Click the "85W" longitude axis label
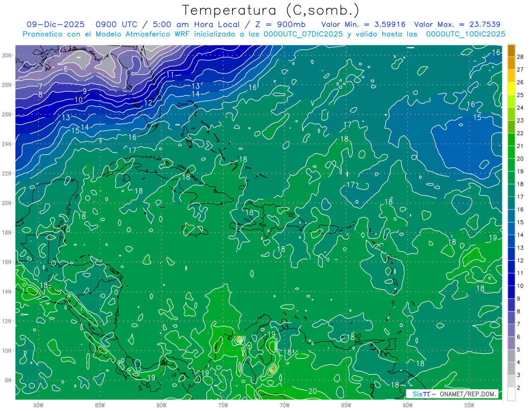This screenshot has width=532, height=411. (100, 405)
